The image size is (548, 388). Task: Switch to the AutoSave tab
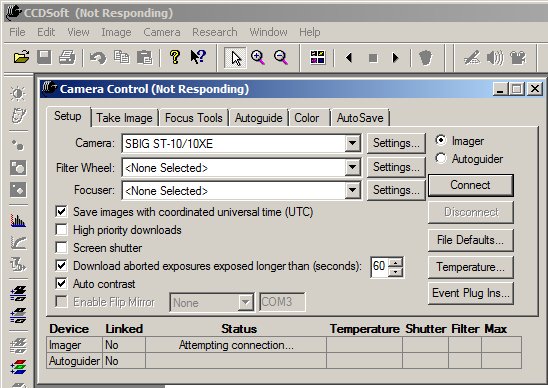point(360,118)
